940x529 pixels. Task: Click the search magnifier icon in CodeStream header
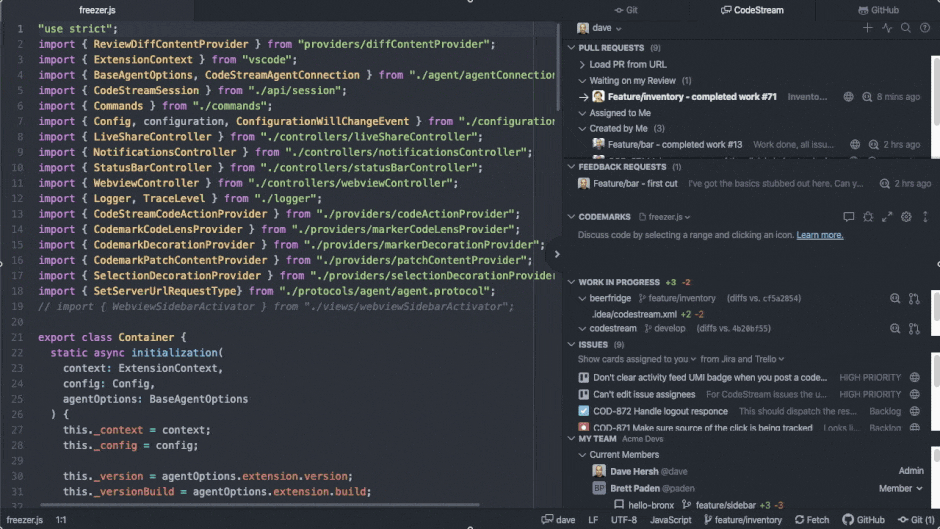(906, 28)
